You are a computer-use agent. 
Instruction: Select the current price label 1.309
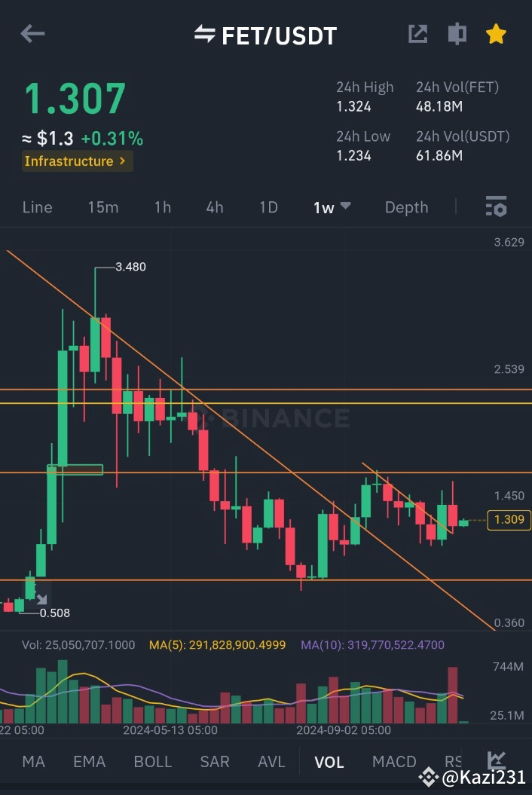tap(509, 520)
